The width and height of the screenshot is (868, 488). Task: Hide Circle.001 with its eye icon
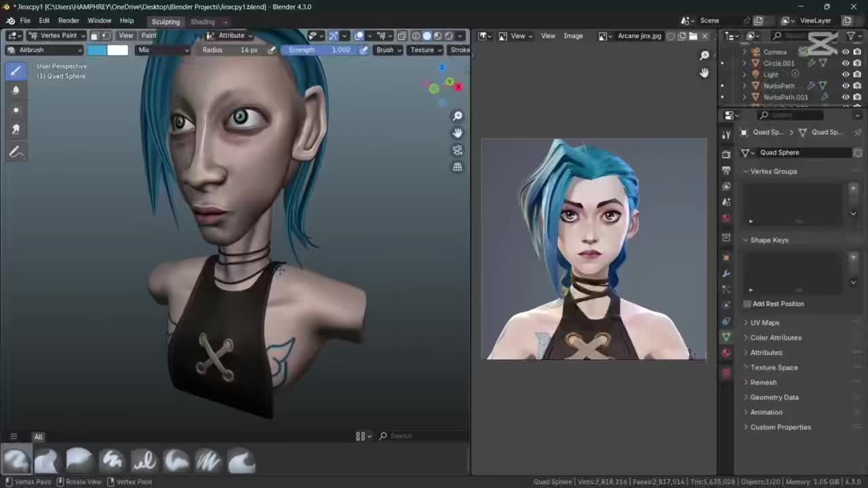(845, 63)
